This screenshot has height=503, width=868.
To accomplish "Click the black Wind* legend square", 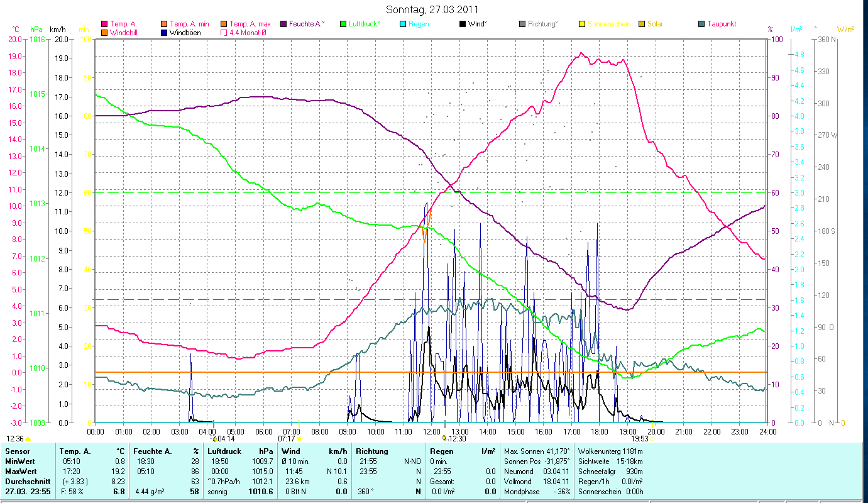I will coord(463,24).
